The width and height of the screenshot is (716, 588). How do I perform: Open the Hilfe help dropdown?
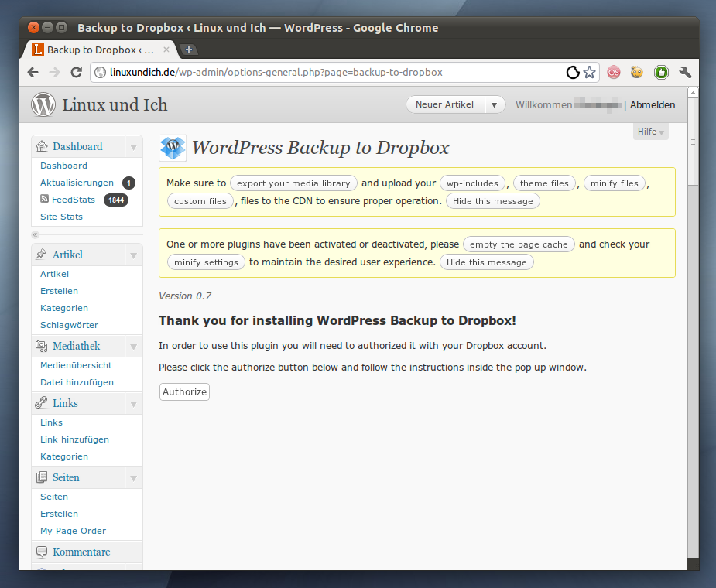click(650, 132)
